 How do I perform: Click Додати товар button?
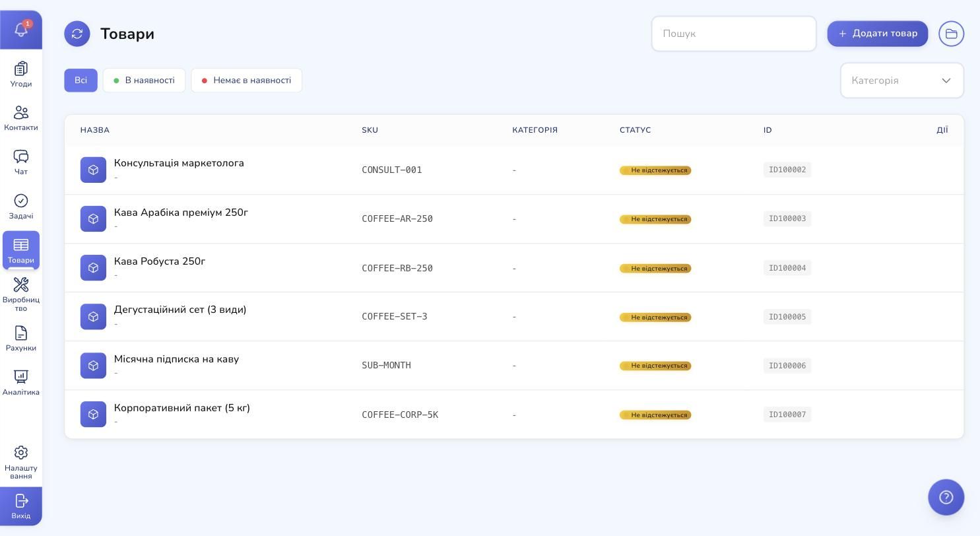[x=878, y=34]
